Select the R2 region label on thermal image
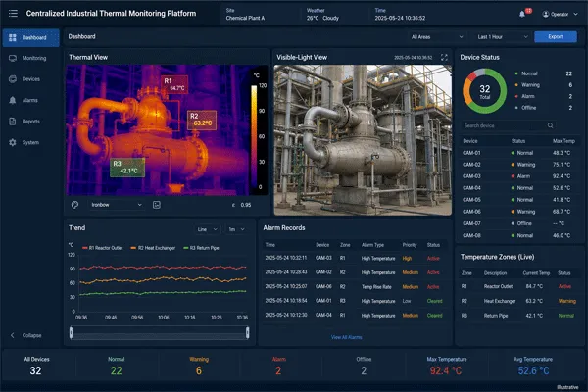The height and width of the screenshot is (392, 588). coord(202,120)
